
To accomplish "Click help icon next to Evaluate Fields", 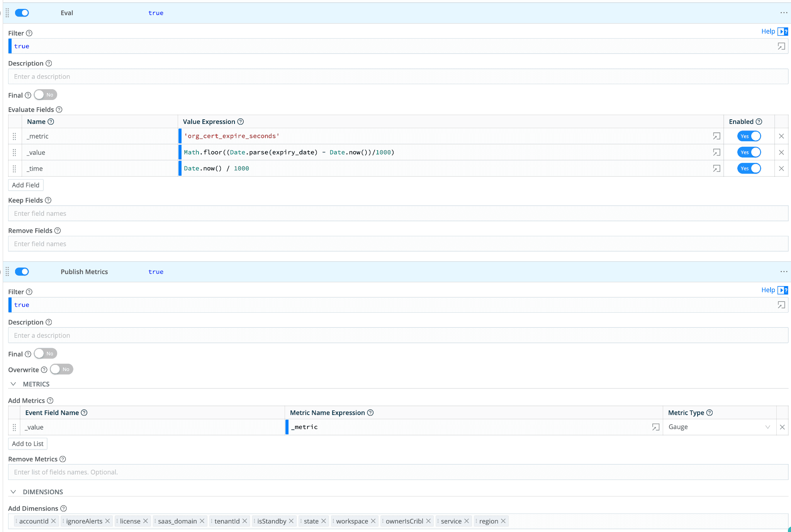I will [59, 110].
